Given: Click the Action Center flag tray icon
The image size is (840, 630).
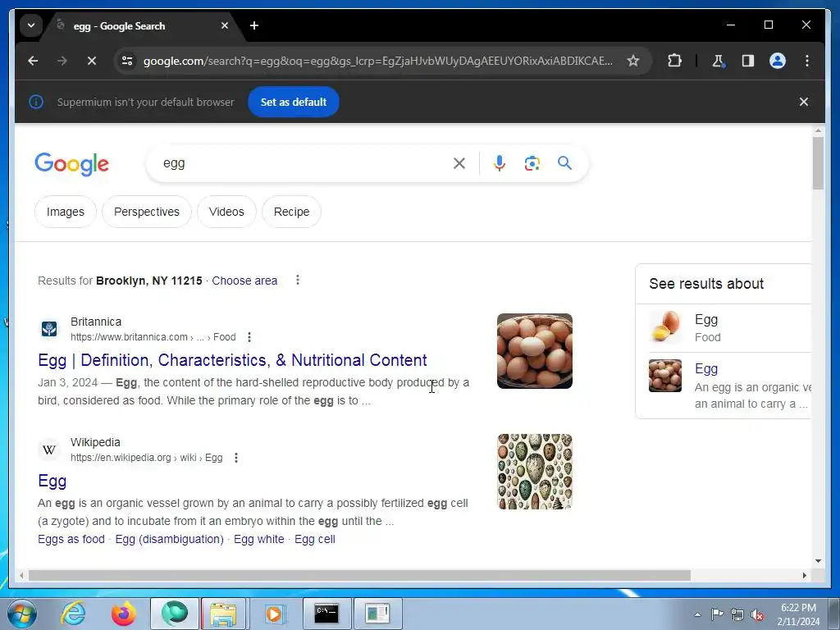Looking at the screenshot, I should click(717, 614).
